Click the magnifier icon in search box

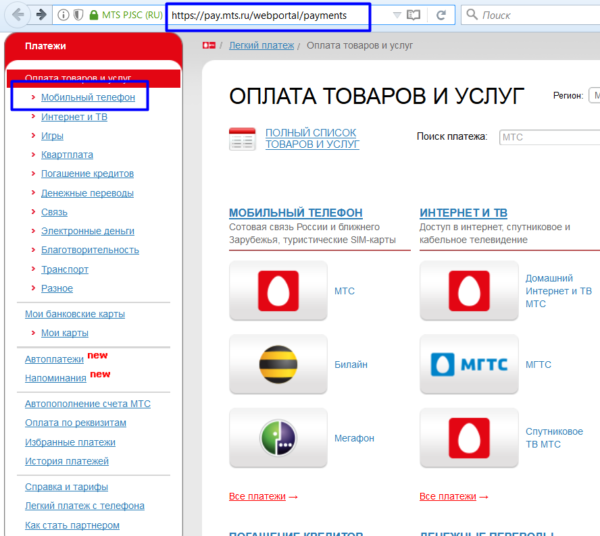coord(472,15)
